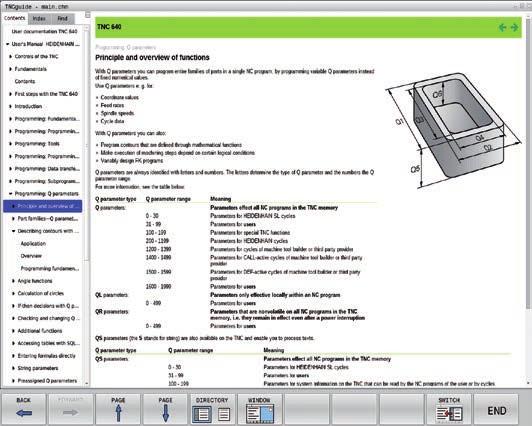The height and width of the screenshot is (426, 532).
Task: Click the 'QL parameters:' table row label
Action: click(112, 295)
